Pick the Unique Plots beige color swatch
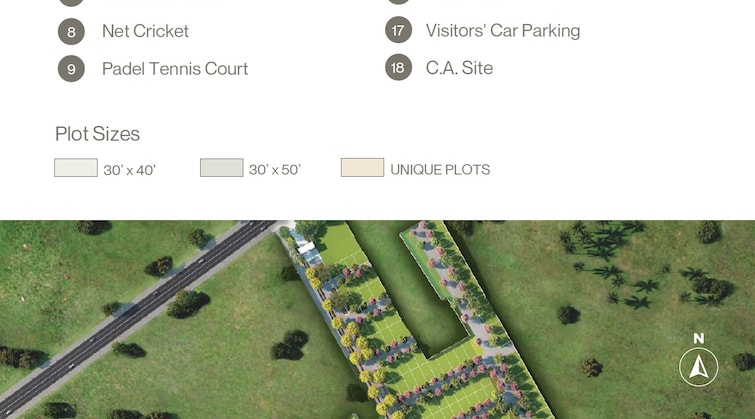The width and height of the screenshot is (755, 419). click(362, 168)
